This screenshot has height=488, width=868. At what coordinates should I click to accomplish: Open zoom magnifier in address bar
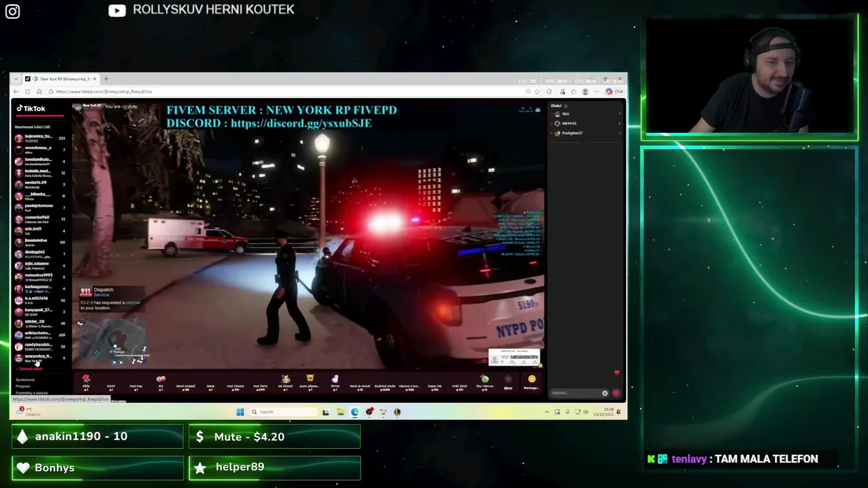point(528,91)
